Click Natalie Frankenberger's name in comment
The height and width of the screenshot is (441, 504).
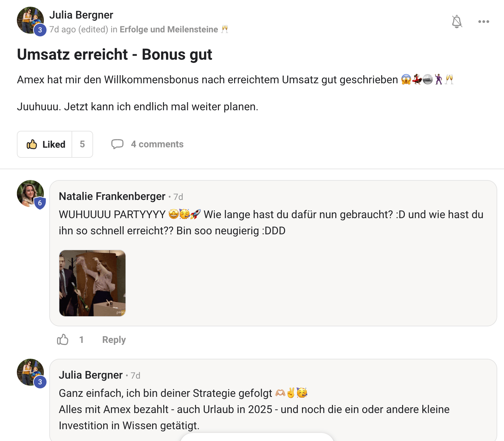(112, 196)
